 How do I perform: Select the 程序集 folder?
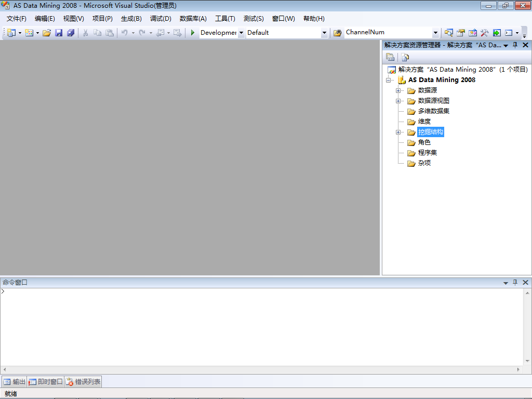coord(428,153)
